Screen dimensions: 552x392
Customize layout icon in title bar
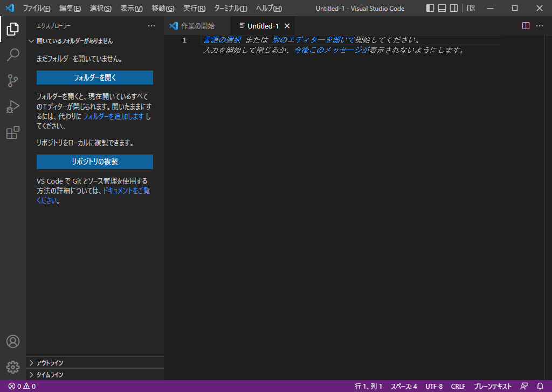click(x=471, y=8)
